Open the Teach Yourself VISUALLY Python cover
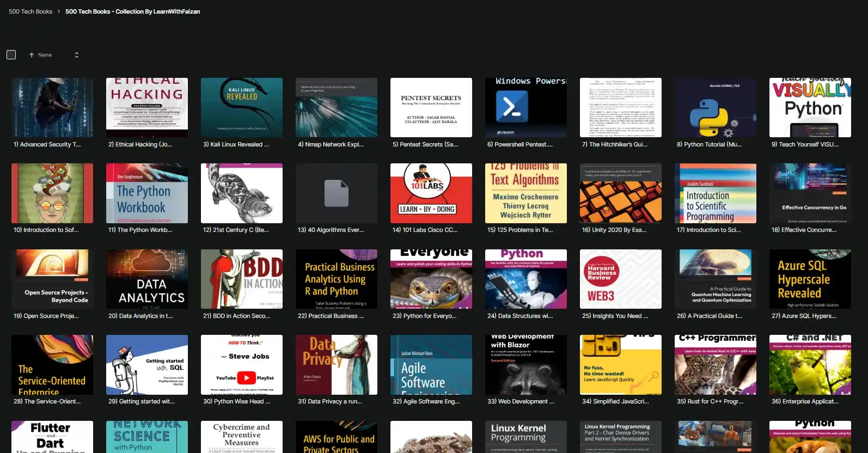This screenshot has height=453, width=868. click(x=810, y=107)
